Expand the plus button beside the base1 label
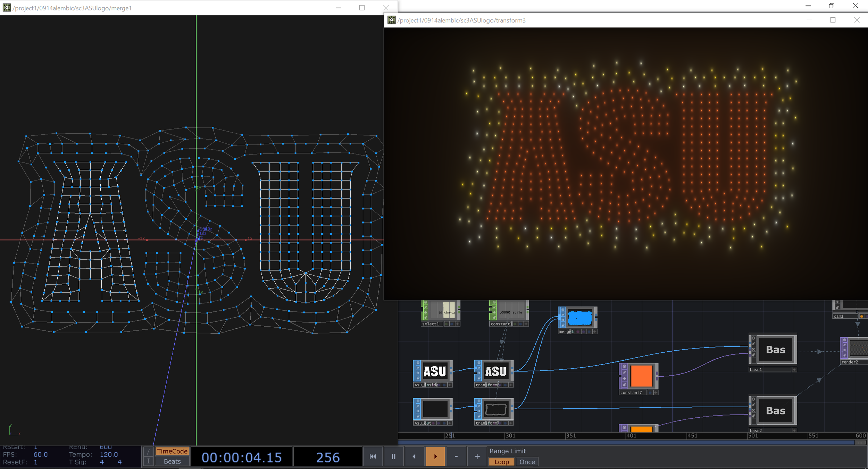Screen dimensions: 868x469 point(794,370)
